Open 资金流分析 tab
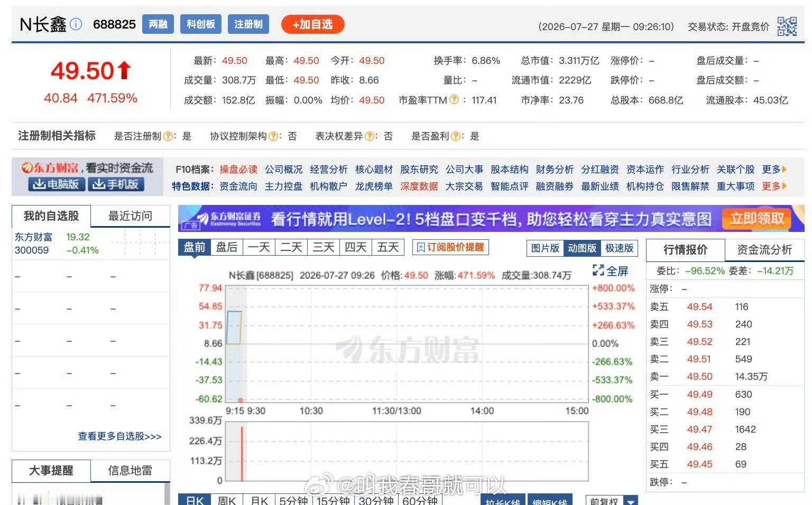This screenshot has height=505, width=812. click(764, 250)
